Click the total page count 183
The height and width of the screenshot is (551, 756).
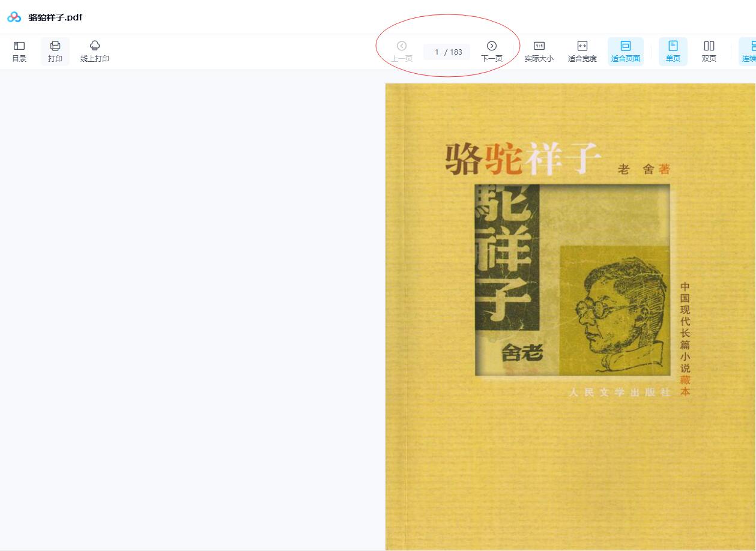pos(456,52)
